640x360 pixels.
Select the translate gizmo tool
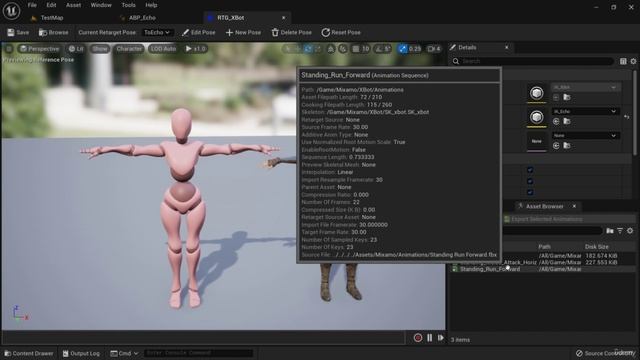298,49
